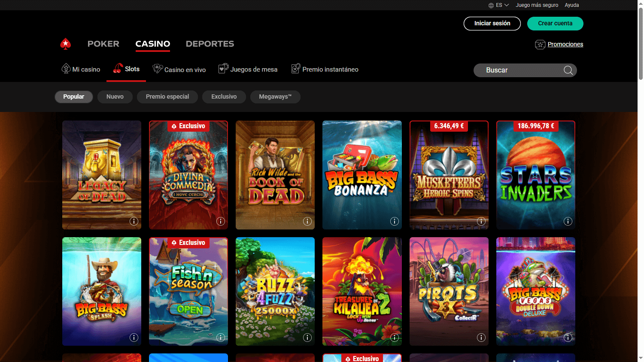Open info icon on Legacy of Dead
Screen dimensions: 644x362
pos(134,221)
